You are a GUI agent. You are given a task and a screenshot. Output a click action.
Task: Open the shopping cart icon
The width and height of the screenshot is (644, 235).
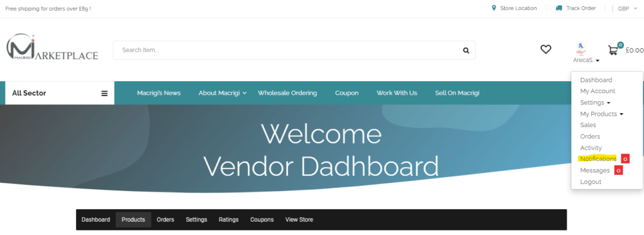point(613,50)
